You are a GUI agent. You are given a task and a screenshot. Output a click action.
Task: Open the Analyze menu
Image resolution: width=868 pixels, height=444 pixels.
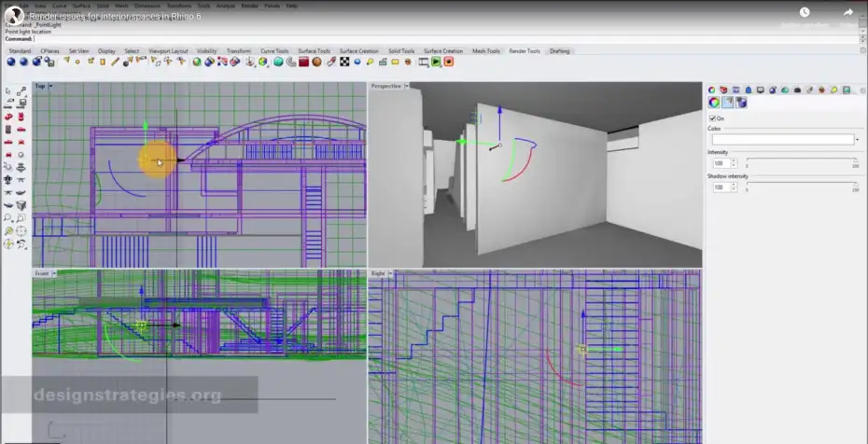[225, 6]
